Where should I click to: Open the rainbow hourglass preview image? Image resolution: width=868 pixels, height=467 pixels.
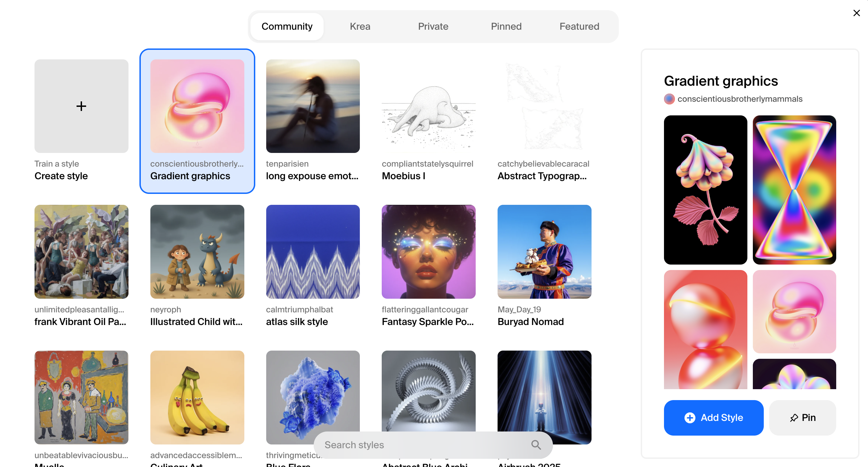click(794, 190)
